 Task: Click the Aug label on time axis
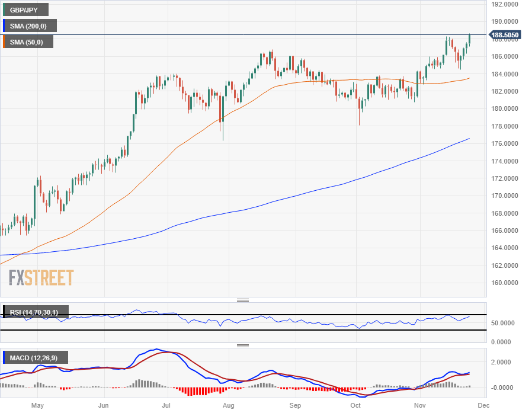(228, 405)
